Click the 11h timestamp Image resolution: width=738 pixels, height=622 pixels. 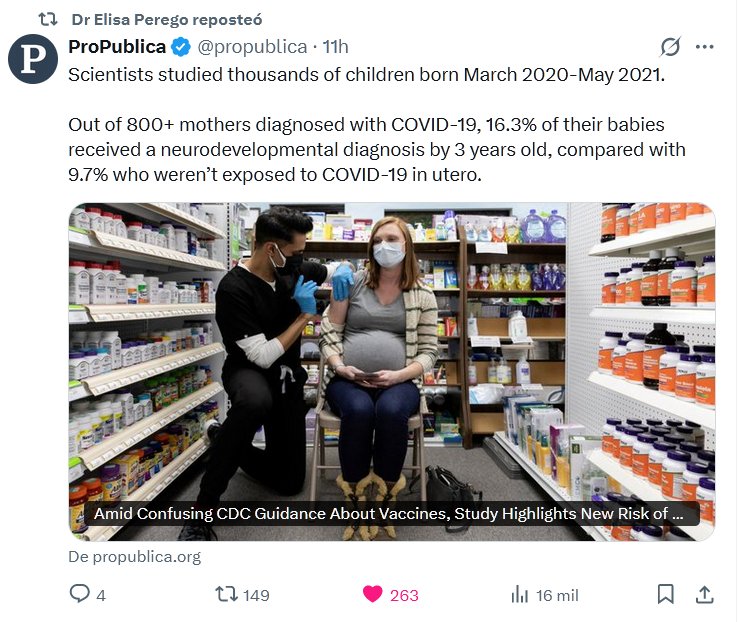[x=335, y=47]
